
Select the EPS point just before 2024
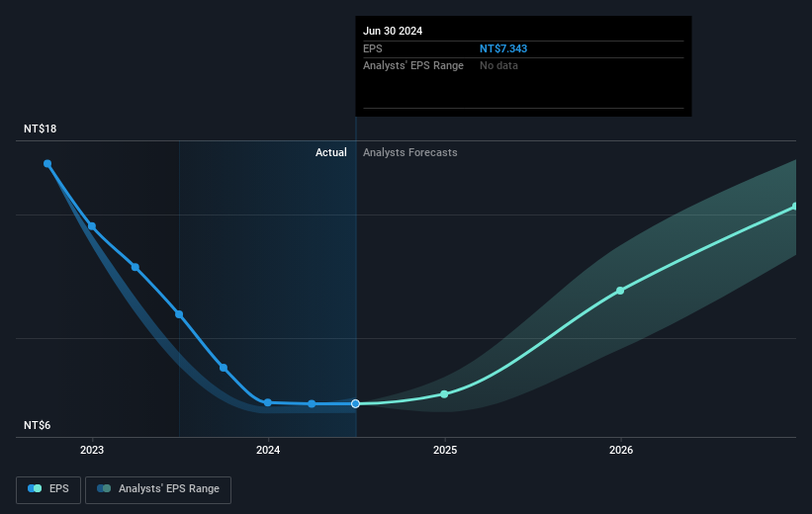point(224,368)
